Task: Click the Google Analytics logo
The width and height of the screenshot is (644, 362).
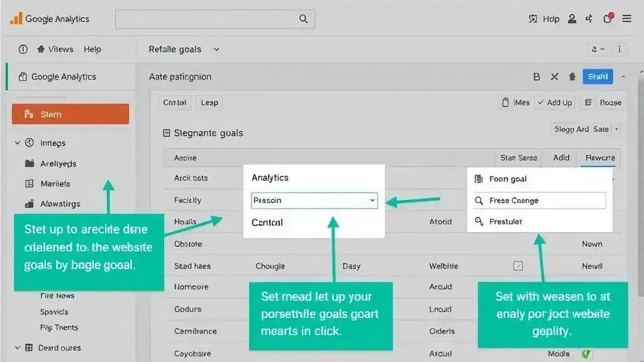Action: [x=50, y=18]
